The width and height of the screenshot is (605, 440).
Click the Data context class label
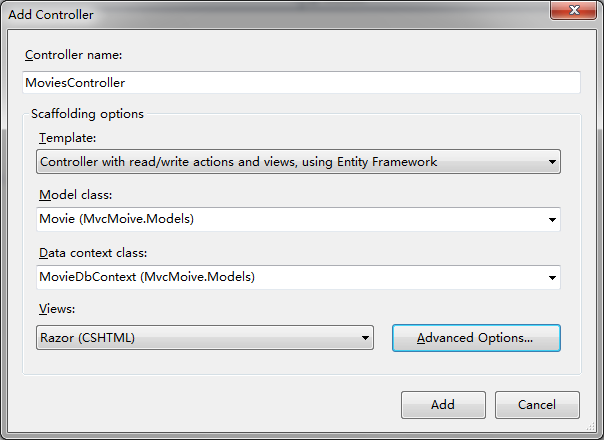(93, 253)
